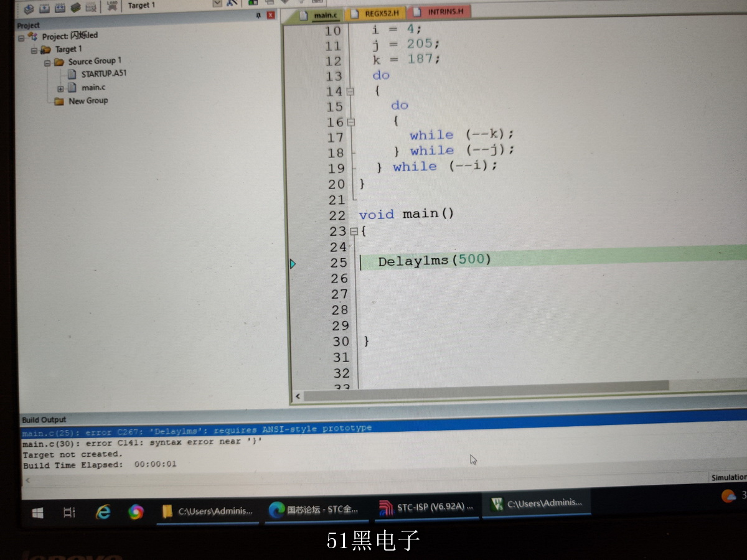Select Target 1 in project tree

click(x=68, y=49)
